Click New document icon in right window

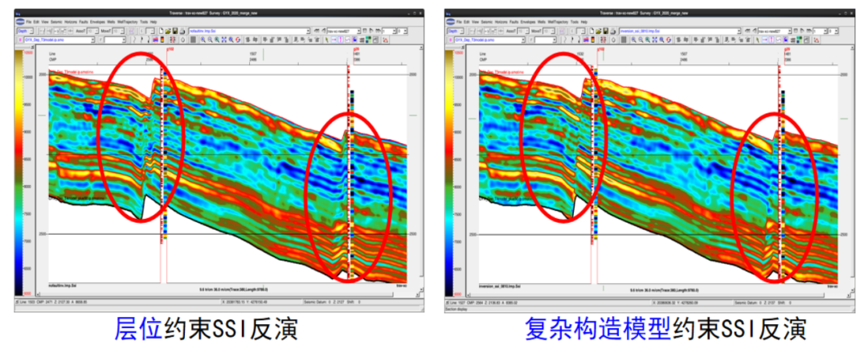(x=592, y=31)
